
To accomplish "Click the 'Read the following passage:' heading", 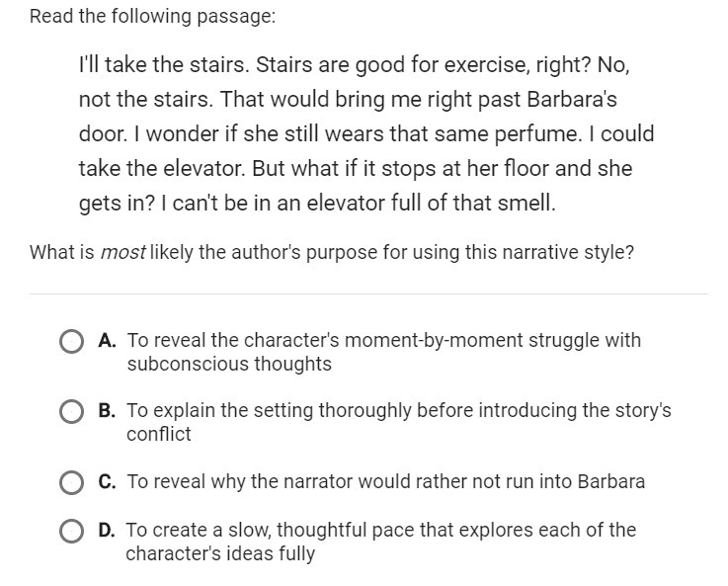I will pyautogui.click(x=153, y=16).
